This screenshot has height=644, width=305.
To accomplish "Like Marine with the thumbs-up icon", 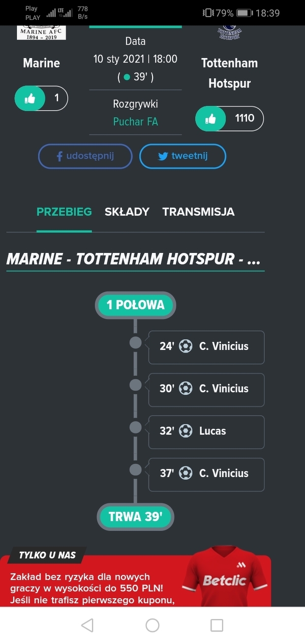I will click(x=30, y=98).
